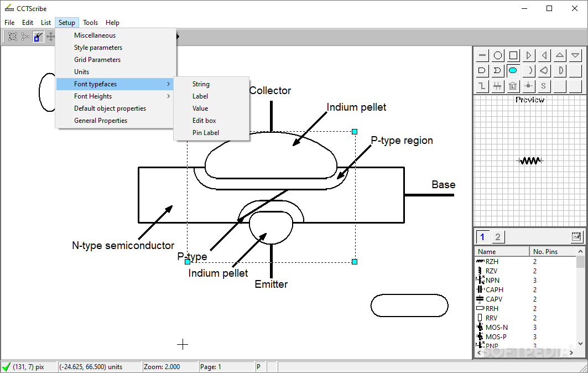Select the stepped wire tool

(x=482, y=86)
